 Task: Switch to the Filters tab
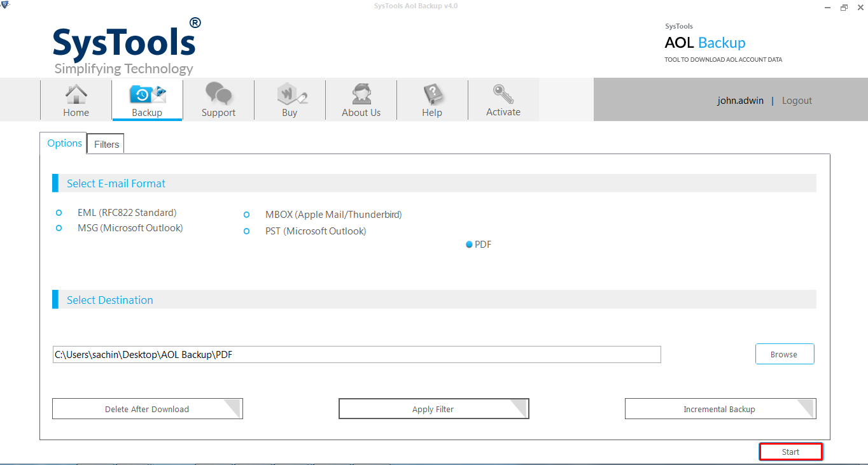(x=106, y=145)
